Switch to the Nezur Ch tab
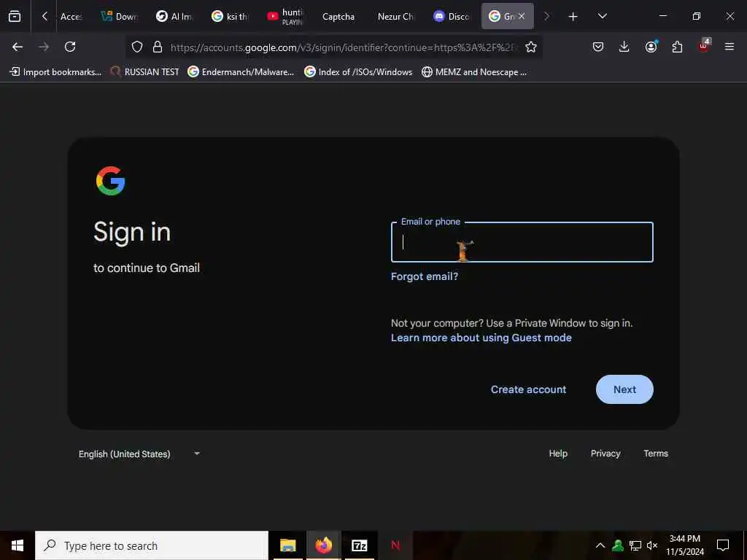Viewport: 747px width, 560px height. 395,17
